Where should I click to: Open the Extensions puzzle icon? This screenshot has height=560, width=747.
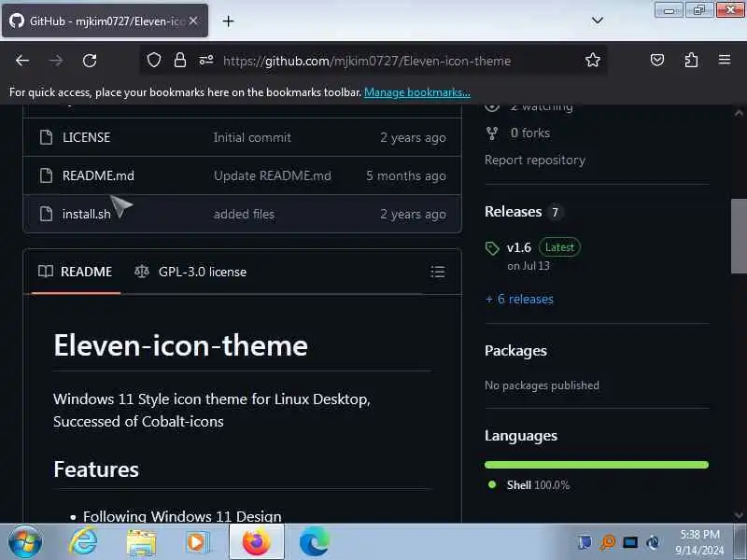point(691,60)
